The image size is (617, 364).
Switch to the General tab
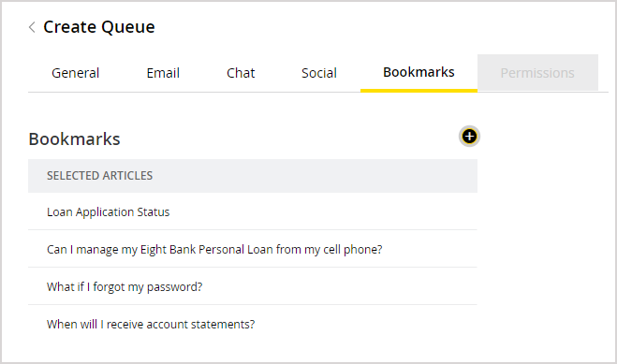(x=76, y=73)
